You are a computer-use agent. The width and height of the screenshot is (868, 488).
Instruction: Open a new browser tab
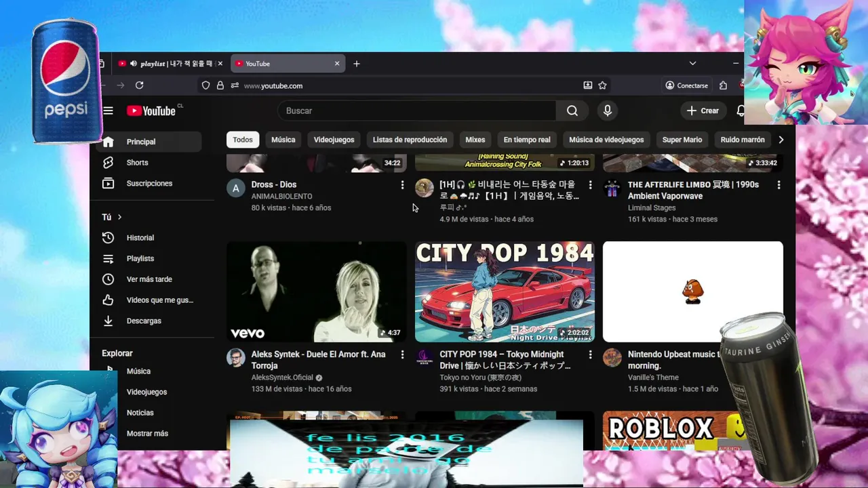pyautogui.click(x=357, y=64)
